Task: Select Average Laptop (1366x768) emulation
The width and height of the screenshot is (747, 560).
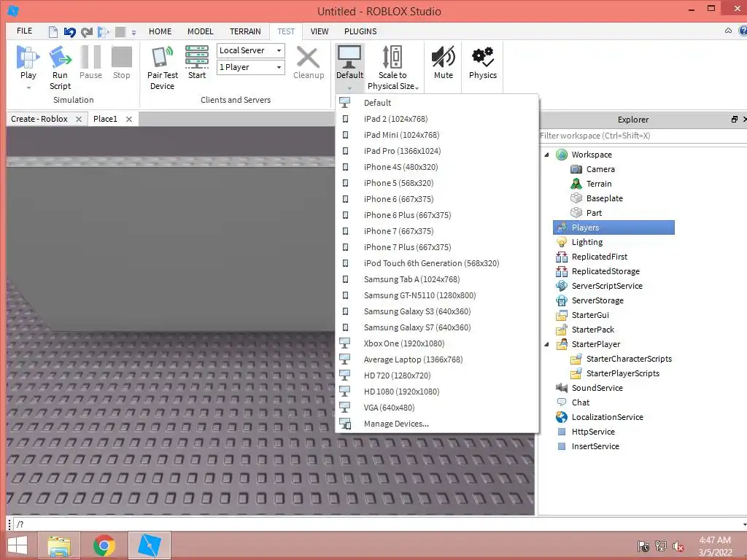Action: (x=437, y=359)
